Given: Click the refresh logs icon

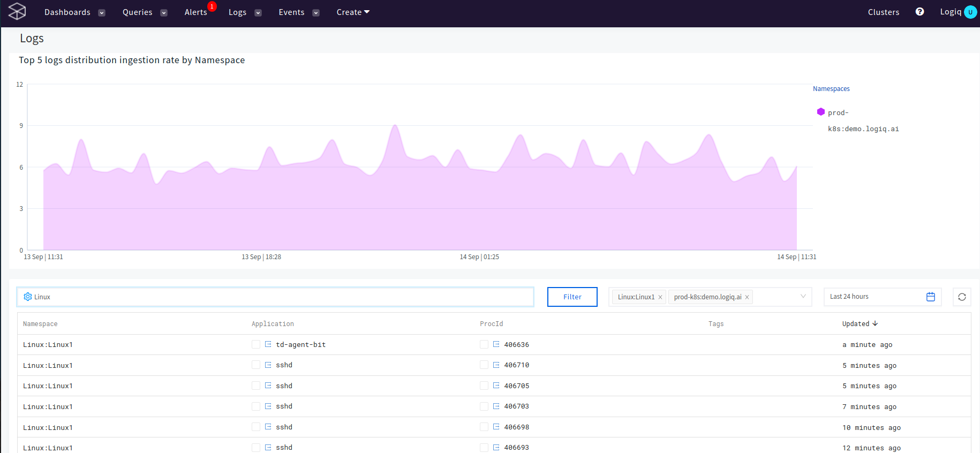Looking at the screenshot, I should (962, 297).
